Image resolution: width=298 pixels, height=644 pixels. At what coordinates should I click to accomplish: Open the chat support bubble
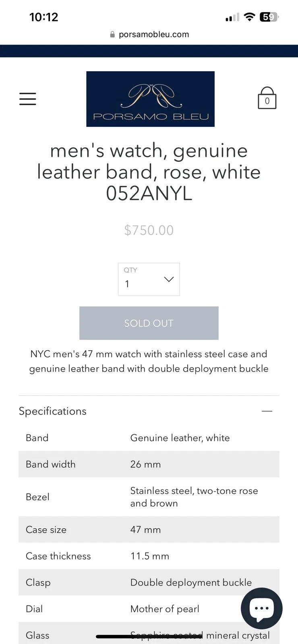point(262,608)
